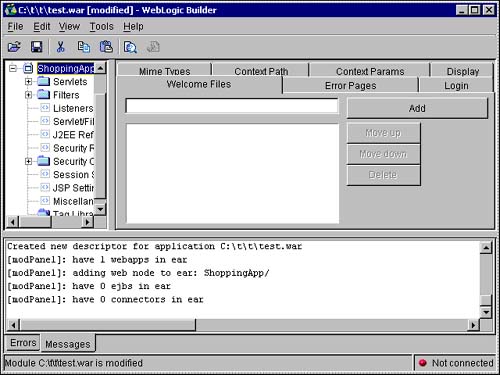Click the welcome file name input field

click(x=232, y=106)
